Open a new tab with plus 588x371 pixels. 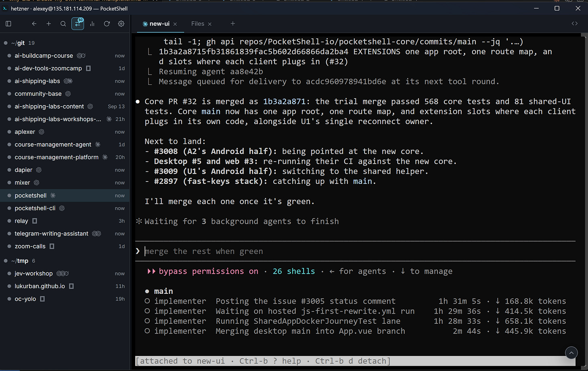click(233, 24)
